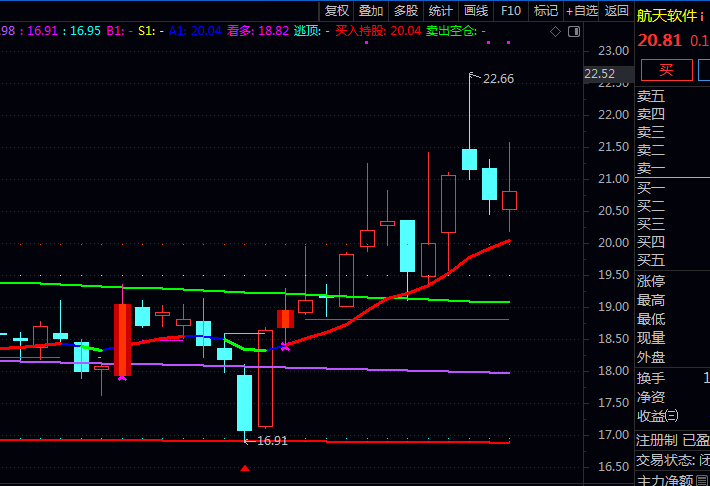This screenshot has width=710, height=486.
Task: Click the diamond icon above the chart
Action: tap(556, 32)
